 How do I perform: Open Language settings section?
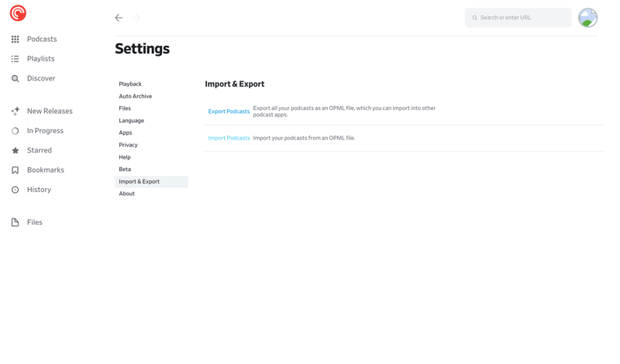(x=131, y=121)
